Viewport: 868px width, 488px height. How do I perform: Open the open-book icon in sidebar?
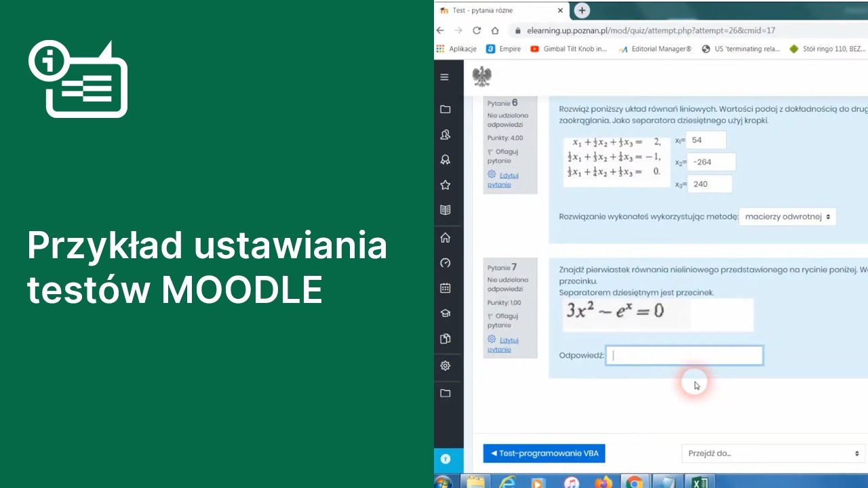(x=445, y=210)
